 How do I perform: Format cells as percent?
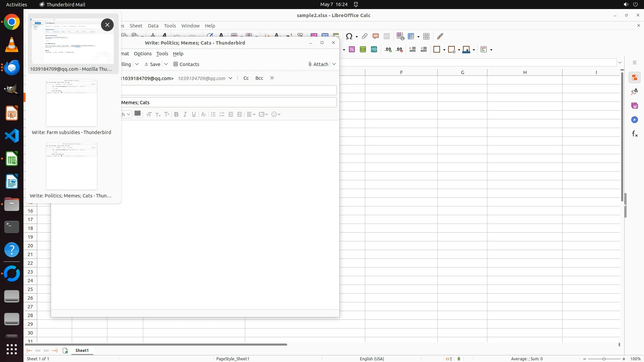[x=352, y=50]
